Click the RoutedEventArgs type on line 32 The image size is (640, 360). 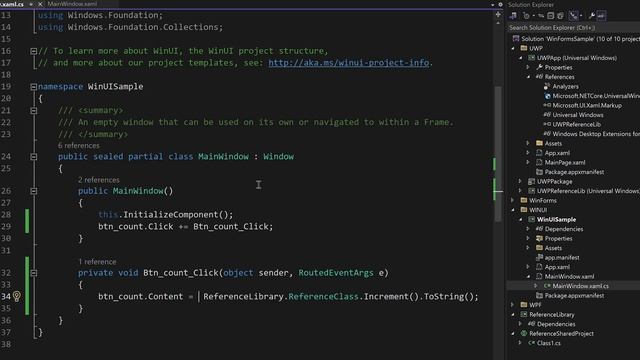pos(336,273)
